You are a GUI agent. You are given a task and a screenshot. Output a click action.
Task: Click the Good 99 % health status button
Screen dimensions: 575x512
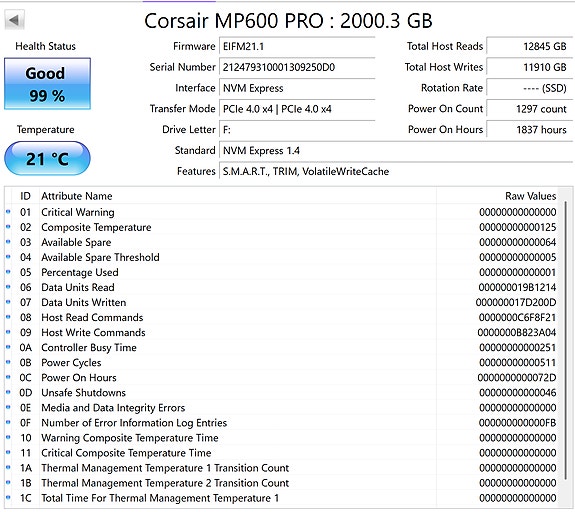pyautogui.click(x=47, y=84)
